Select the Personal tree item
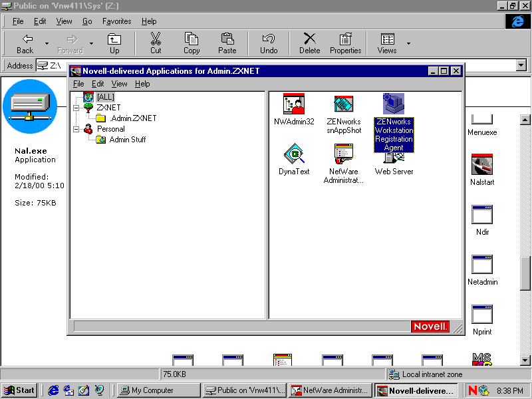This screenshot has height=399, width=532. click(111, 129)
